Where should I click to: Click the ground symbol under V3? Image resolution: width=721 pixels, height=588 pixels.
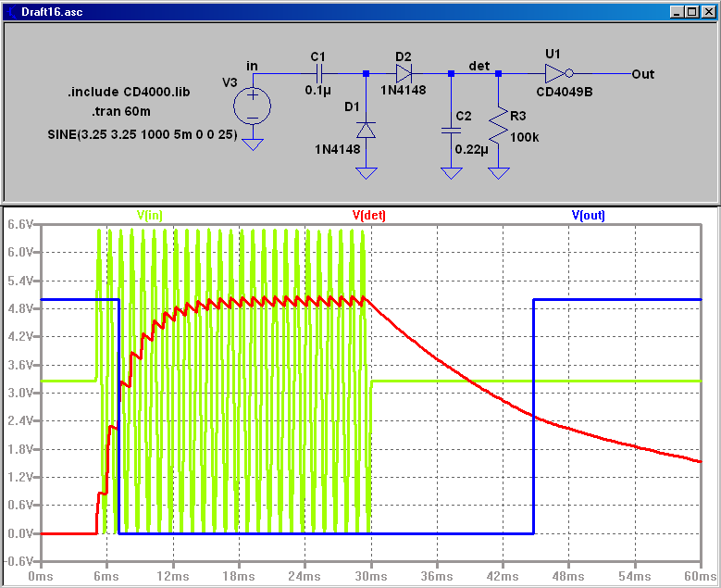click(253, 145)
